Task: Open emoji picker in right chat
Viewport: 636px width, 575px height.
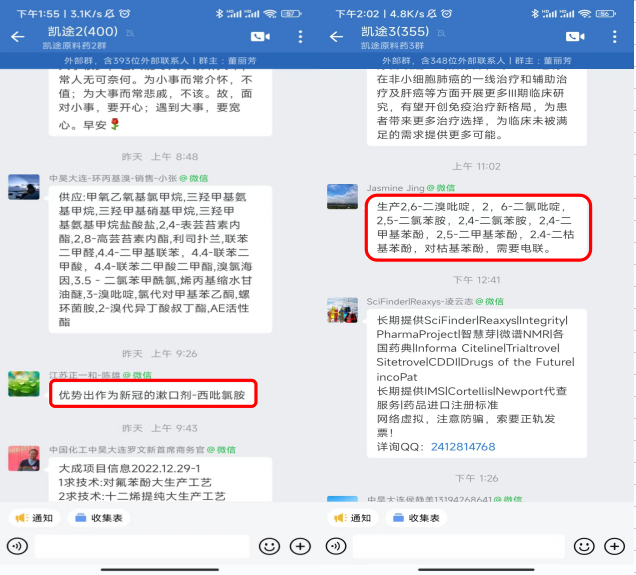Action: [584, 546]
